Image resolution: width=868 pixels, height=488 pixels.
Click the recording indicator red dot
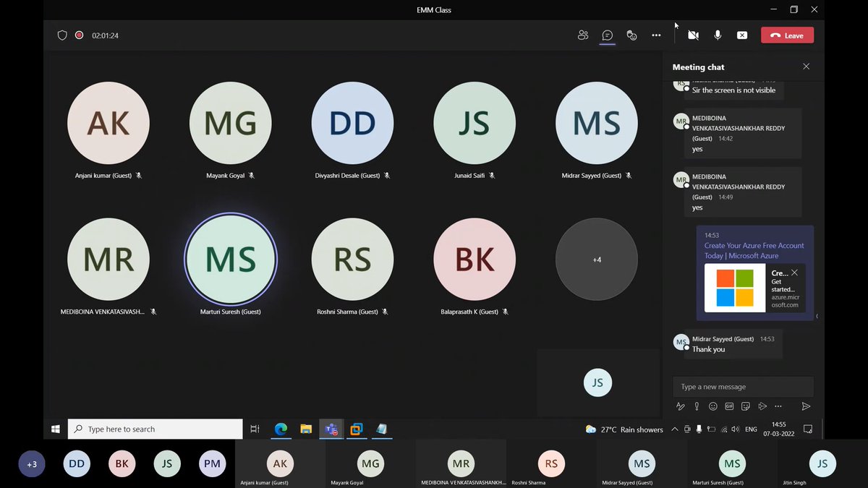[79, 35]
